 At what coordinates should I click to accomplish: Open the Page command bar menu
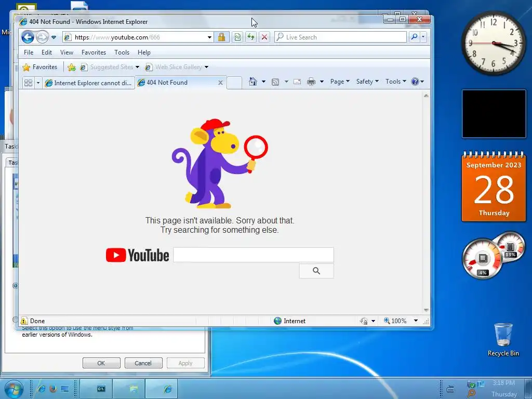tap(340, 82)
